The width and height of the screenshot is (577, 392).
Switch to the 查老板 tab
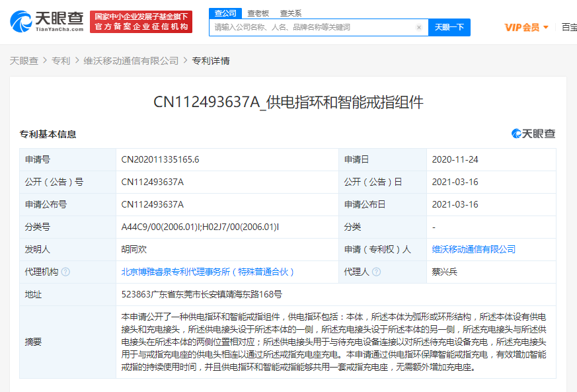258,13
